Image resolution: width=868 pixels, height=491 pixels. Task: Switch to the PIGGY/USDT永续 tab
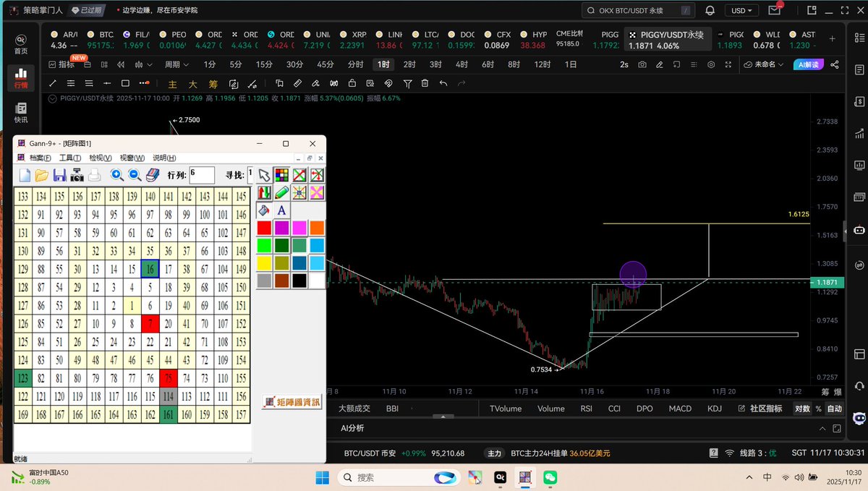(667, 40)
